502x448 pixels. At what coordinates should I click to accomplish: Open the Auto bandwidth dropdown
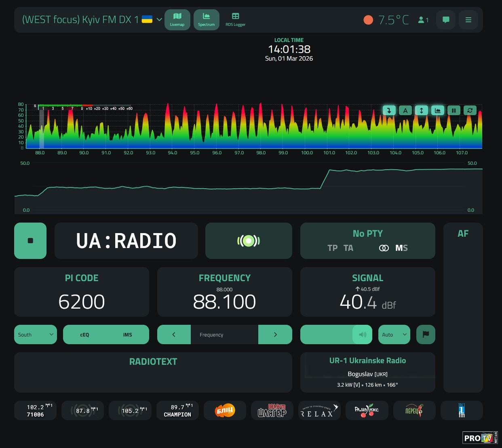(394, 334)
